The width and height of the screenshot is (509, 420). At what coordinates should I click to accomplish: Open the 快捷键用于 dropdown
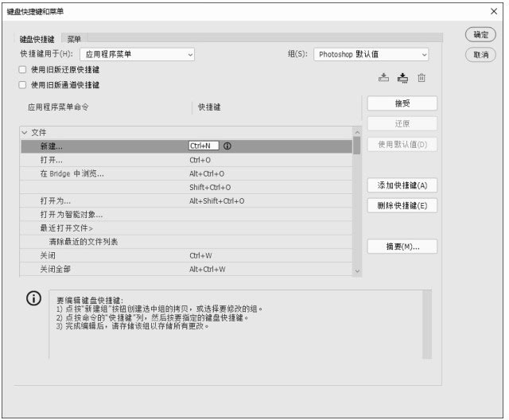click(x=137, y=54)
